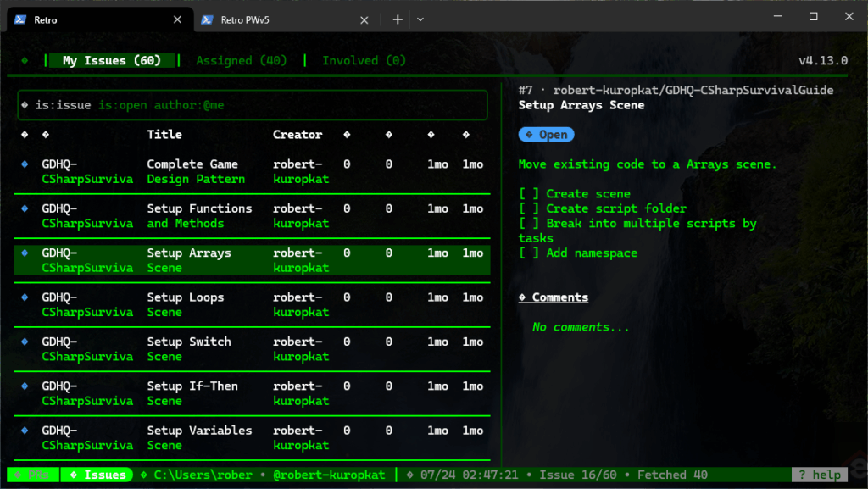
Task: Open the Involved (0) tab
Action: tap(364, 60)
